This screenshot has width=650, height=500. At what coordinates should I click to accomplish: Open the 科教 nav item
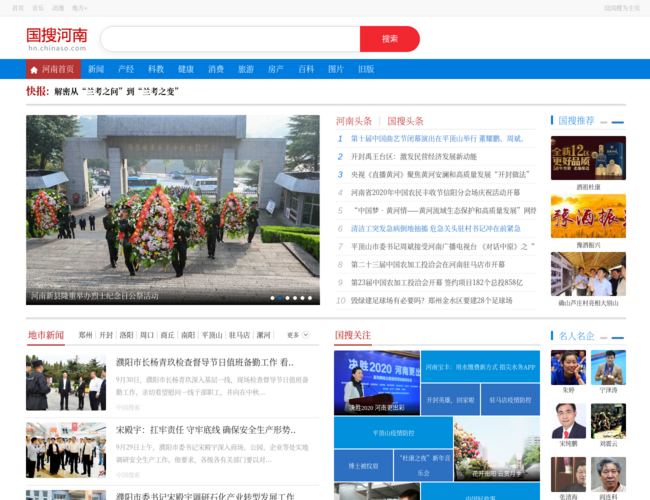coord(156,69)
